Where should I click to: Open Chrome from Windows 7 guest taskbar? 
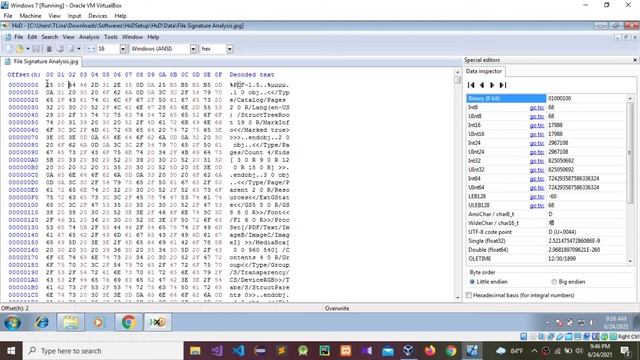(129, 322)
